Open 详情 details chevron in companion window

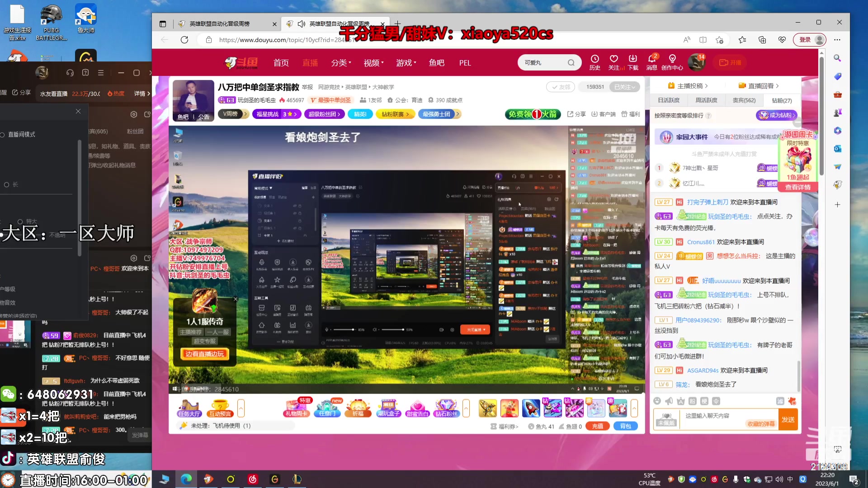tap(142, 94)
